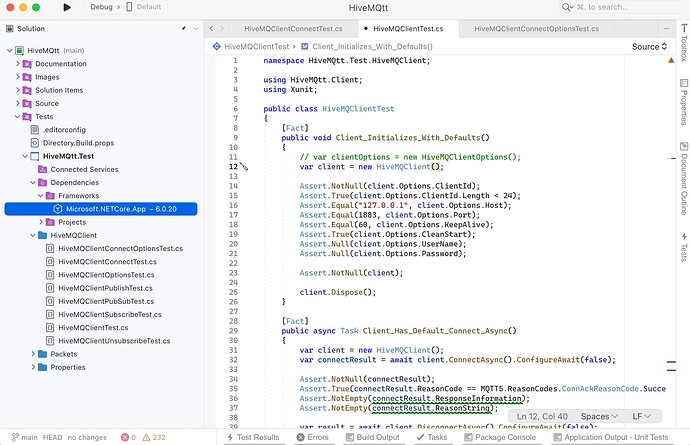The width and height of the screenshot is (690, 445).
Task: Open the tab overflow ellipsis menu
Action: (x=667, y=29)
